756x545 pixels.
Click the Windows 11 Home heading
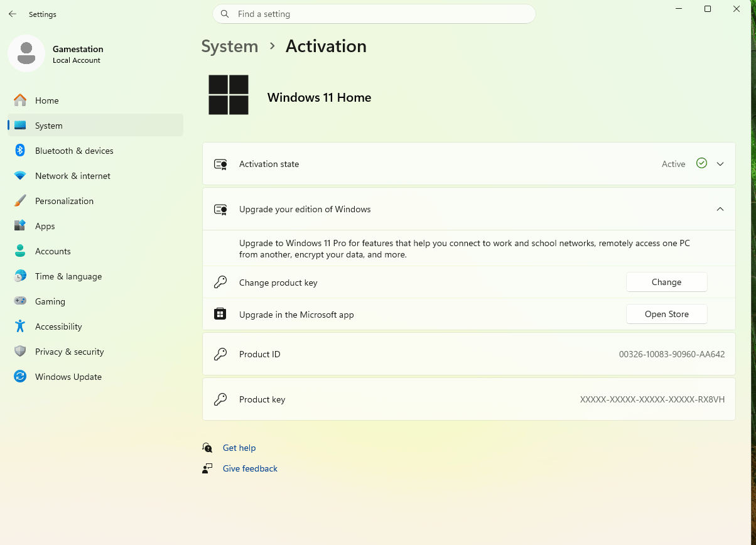coord(319,97)
